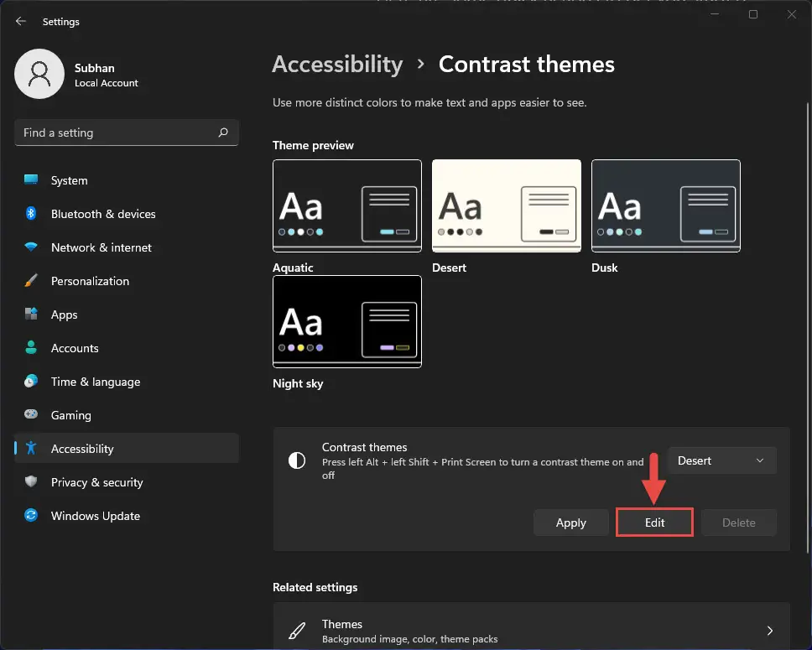Go to Accounts settings
This screenshot has width=812, height=650.
pos(127,348)
